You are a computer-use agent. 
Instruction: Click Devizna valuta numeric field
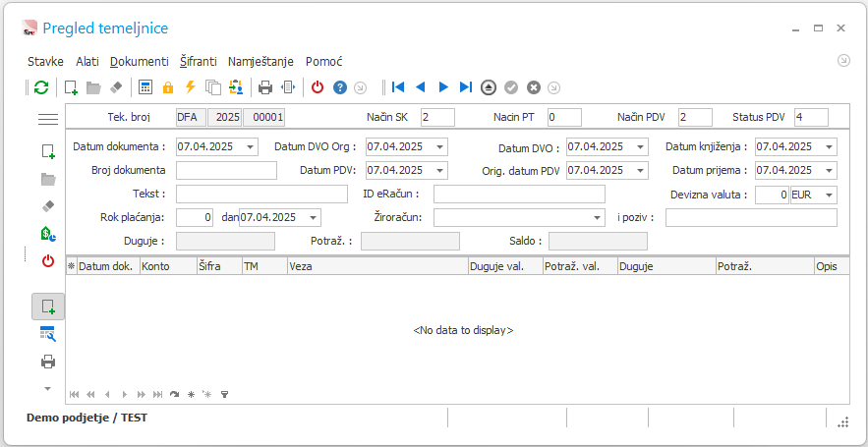pos(772,195)
